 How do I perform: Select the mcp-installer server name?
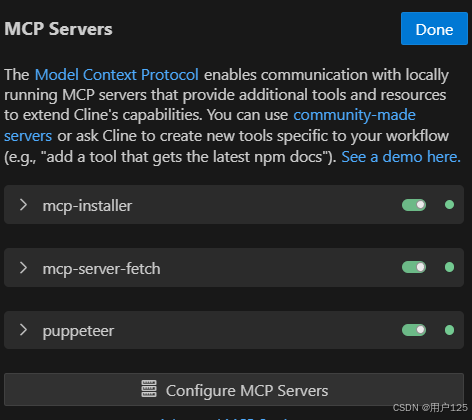click(87, 206)
